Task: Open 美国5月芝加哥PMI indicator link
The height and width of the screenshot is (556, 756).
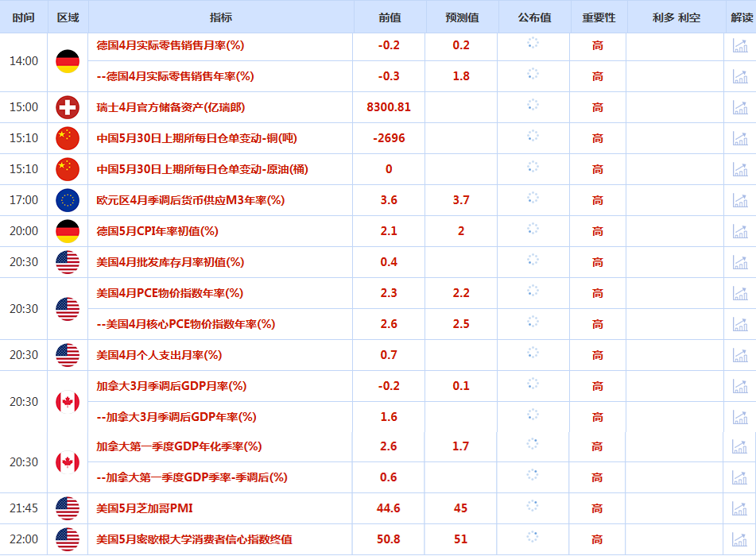Action: [145, 508]
